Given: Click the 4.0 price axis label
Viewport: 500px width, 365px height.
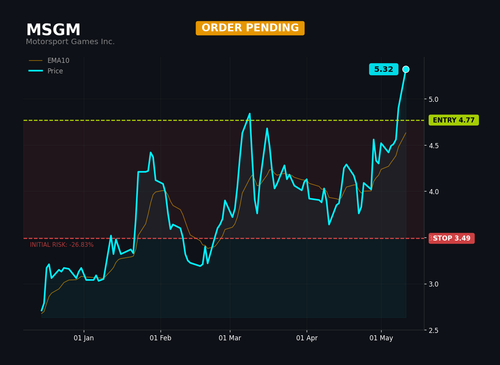Looking at the screenshot, I should coord(434,192).
